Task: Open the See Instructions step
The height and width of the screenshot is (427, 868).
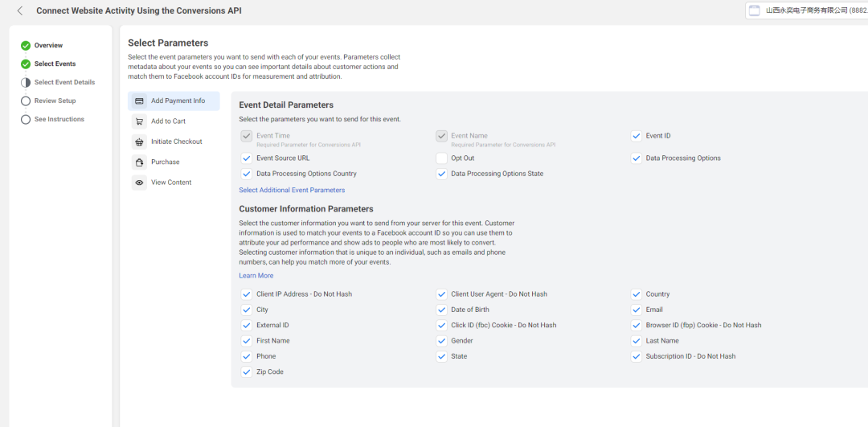Action: pyautogui.click(x=59, y=119)
